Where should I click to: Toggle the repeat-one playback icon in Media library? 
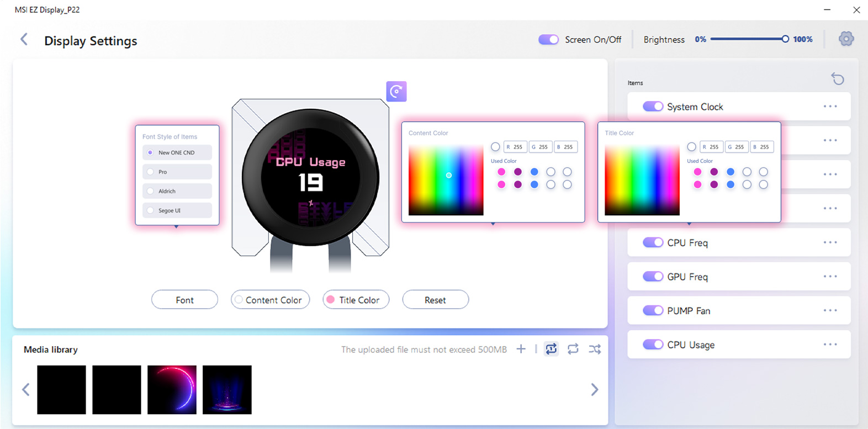[551, 349]
